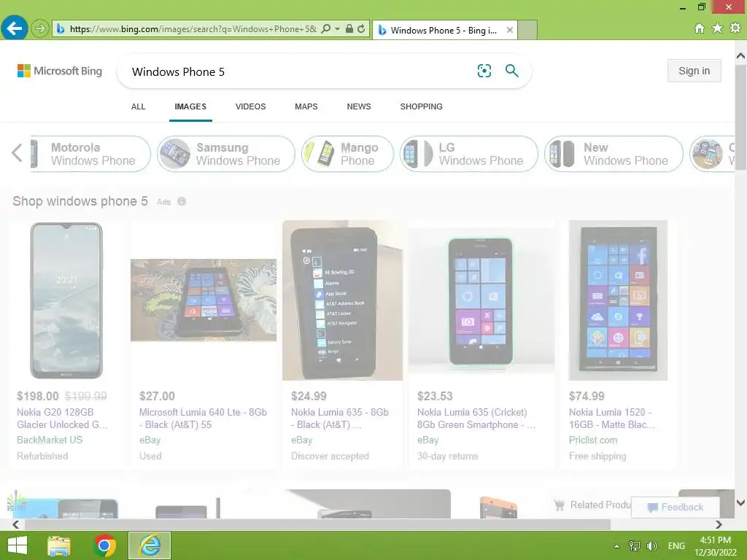Select New Windows Phone suggestion
747x560 pixels.
[x=614, y=154]
